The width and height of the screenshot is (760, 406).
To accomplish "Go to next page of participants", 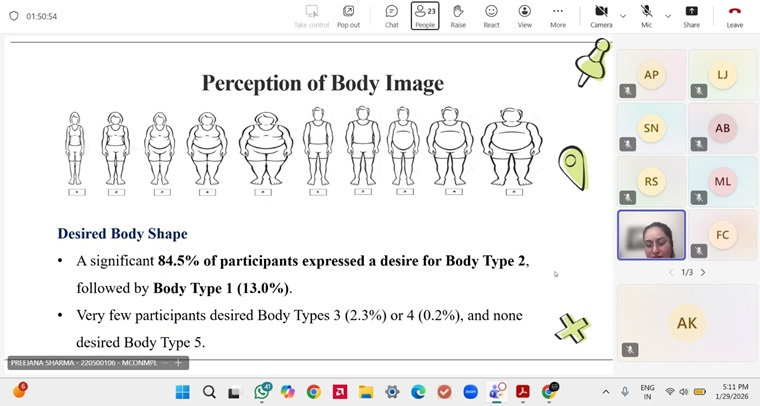I will tap(703, 272).
